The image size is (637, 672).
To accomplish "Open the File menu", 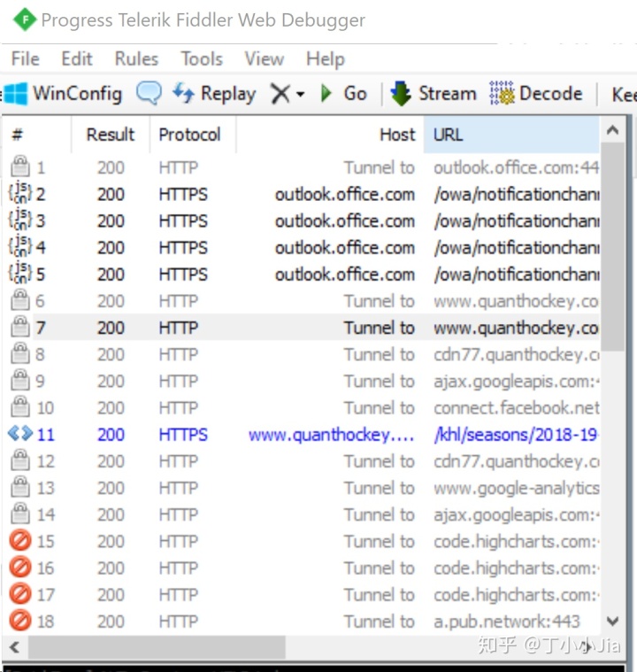I will [x=26, y=58].
